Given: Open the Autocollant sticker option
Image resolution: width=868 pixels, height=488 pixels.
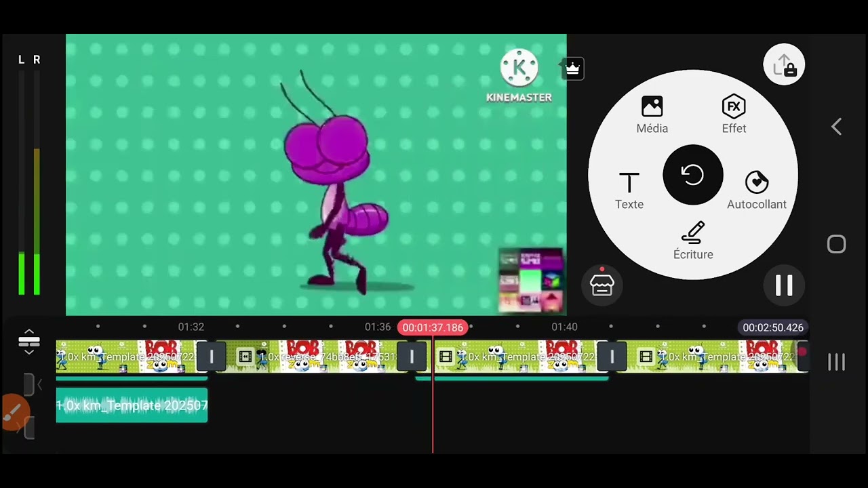Looking at the screenshot, I should (757, 190).
